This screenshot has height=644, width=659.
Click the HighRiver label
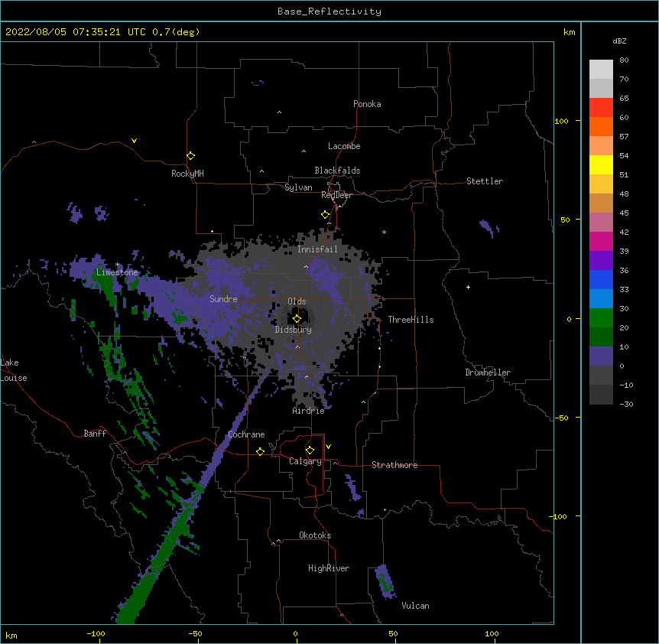(x=329, y=568)
